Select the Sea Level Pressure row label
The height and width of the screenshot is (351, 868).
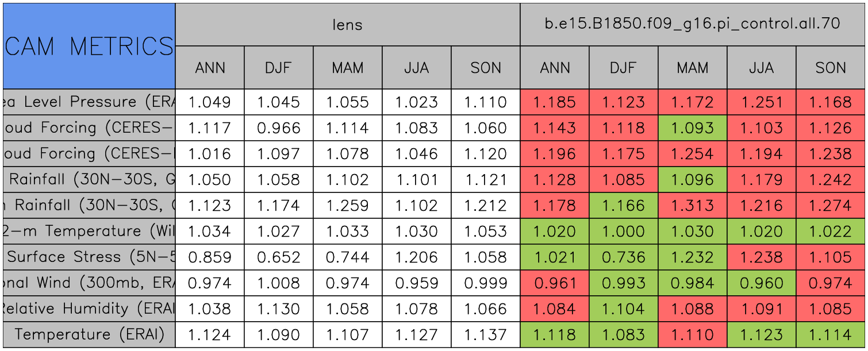point(89,102)
